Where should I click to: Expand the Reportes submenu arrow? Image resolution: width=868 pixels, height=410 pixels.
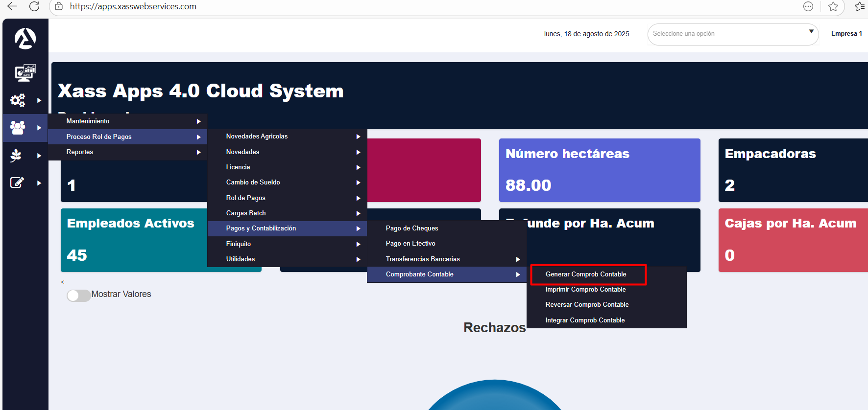pos(198,152)
